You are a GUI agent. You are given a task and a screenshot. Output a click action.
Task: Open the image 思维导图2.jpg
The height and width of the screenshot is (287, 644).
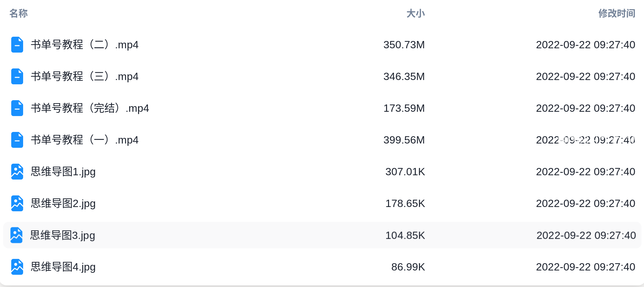pyautogui.click(x=63, y=203)
